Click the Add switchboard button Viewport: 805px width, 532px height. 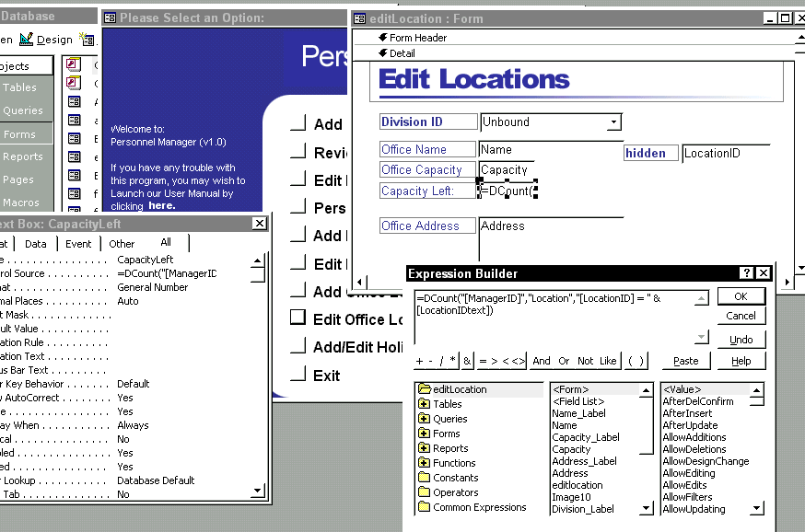(298, 124)
